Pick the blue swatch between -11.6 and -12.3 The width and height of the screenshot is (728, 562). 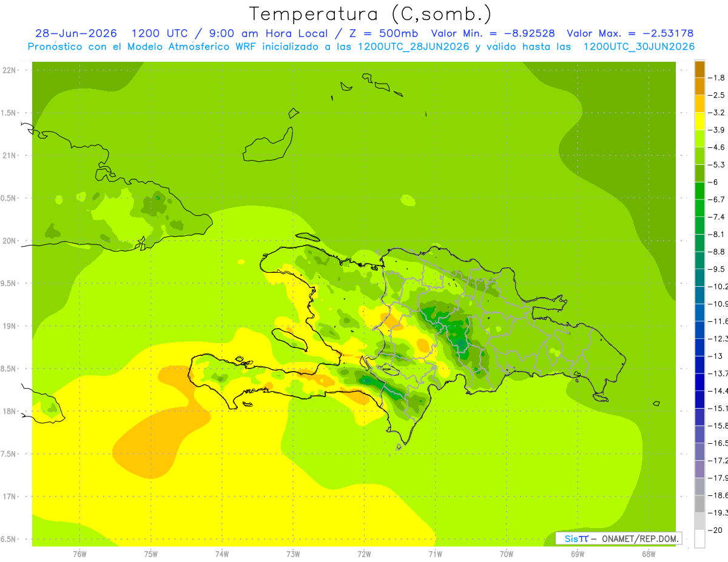tap(699, 330)
